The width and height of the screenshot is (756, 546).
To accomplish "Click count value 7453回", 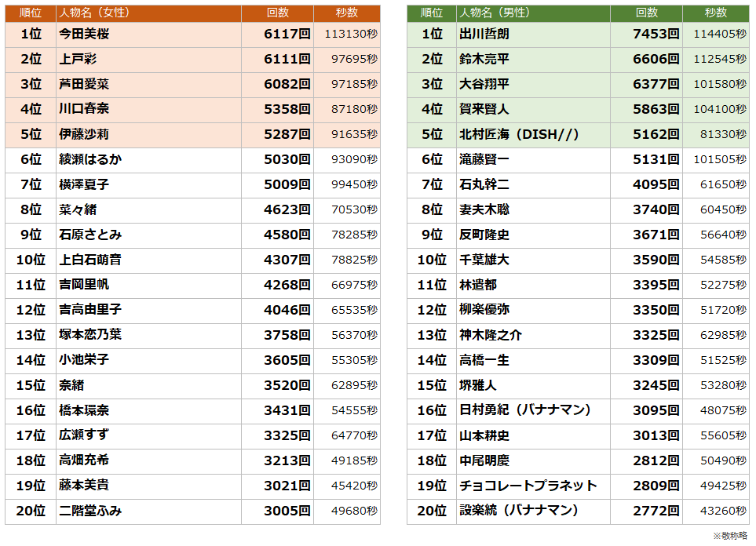I will tap(656, 35).
